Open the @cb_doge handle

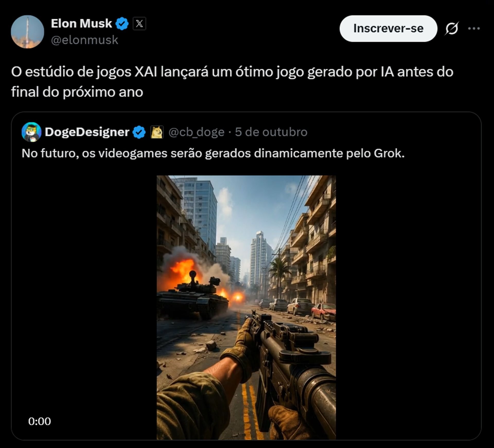[196, 132]
